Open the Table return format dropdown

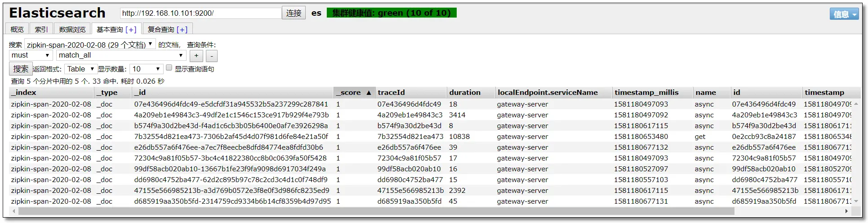(x=81, y=69)
